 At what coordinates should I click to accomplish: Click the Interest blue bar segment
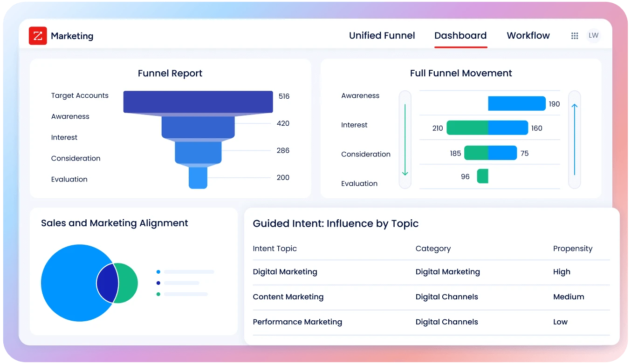(x=508, y=128)
